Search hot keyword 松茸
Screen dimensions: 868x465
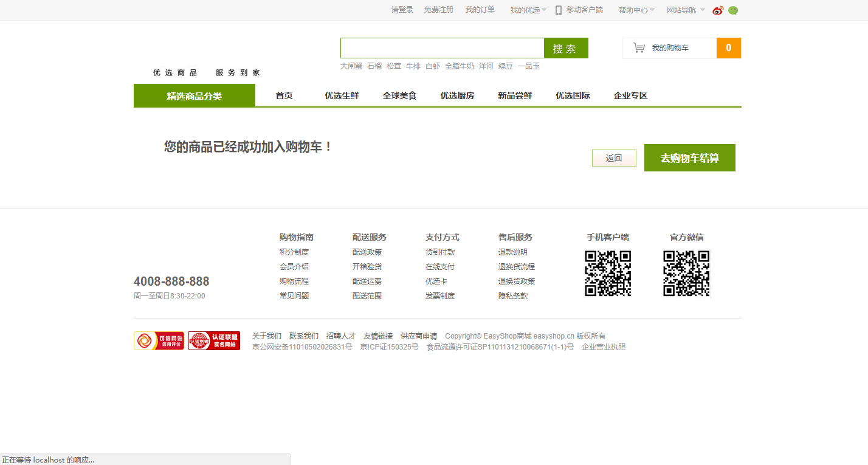click(394, 66)
